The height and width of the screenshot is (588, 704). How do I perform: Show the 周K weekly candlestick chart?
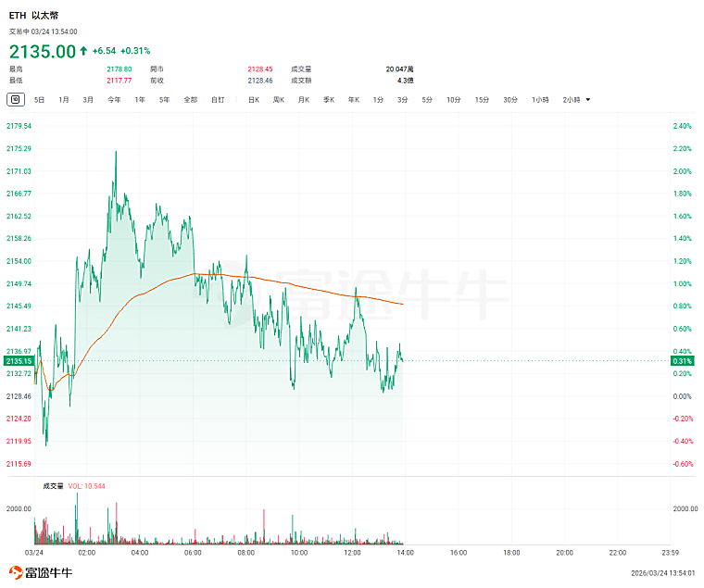coord(279,100)
